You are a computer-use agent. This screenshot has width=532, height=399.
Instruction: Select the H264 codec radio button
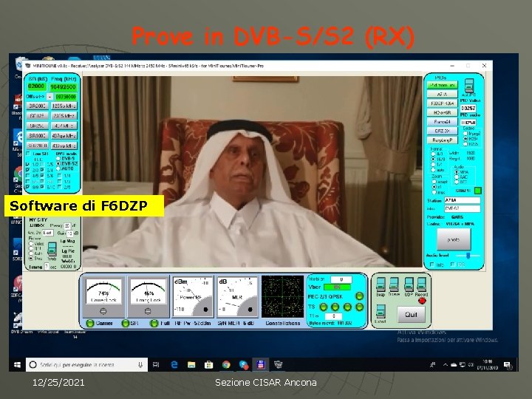(465, 139)
